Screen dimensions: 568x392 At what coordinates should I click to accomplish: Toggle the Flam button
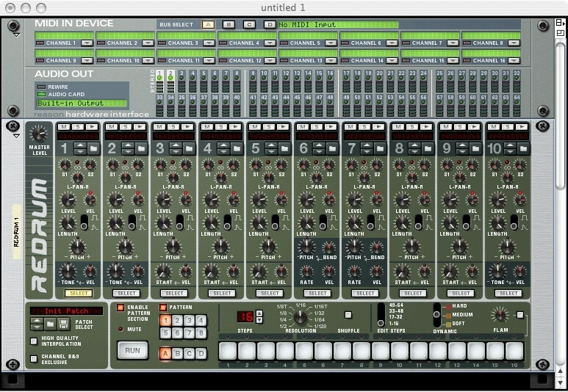(x=520, y=315)
